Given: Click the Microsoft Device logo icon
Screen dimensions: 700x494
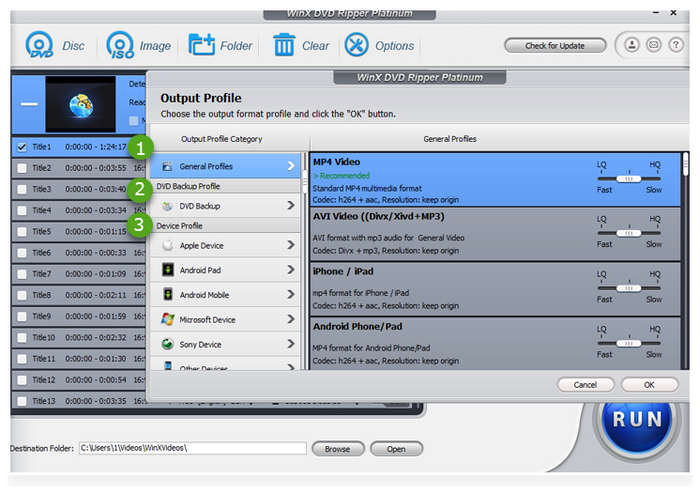Looking at the screenshot, I should click(x=167, y=320).
